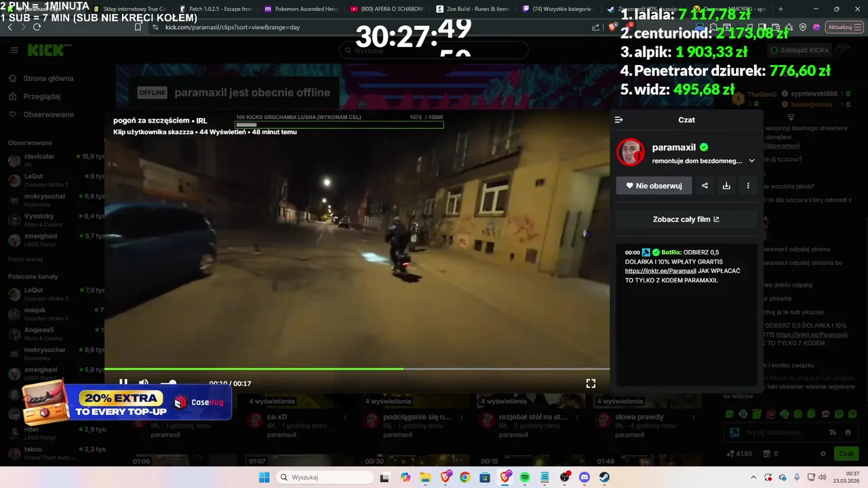Viewport: 868px width, 488px height.
Task: Click the Wyszukaj search field on Kick
Action: 434,50
